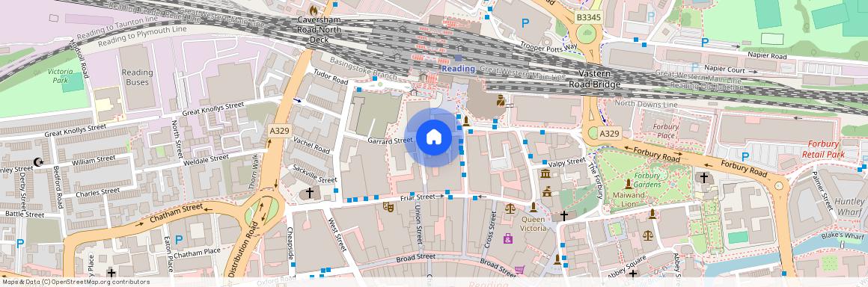
Task: Select the shopping cart icon near Broad Street
Action: pos(519,270)
